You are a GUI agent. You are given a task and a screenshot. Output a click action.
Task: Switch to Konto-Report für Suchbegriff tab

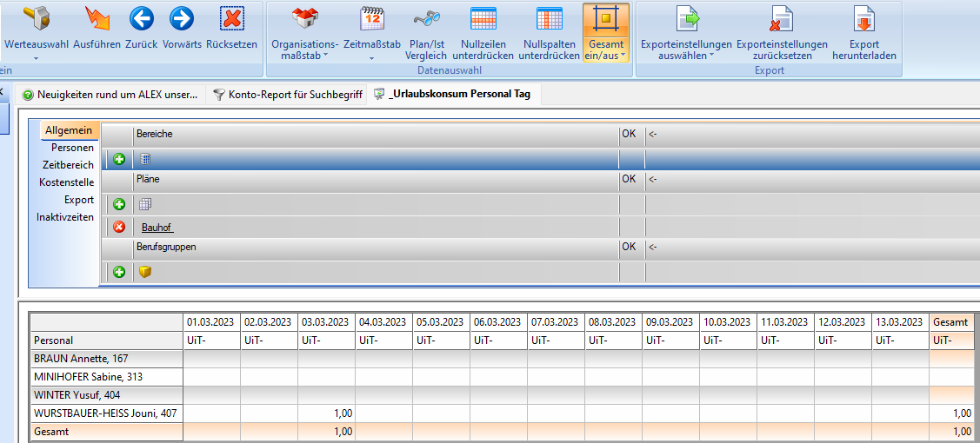(287, 95)
